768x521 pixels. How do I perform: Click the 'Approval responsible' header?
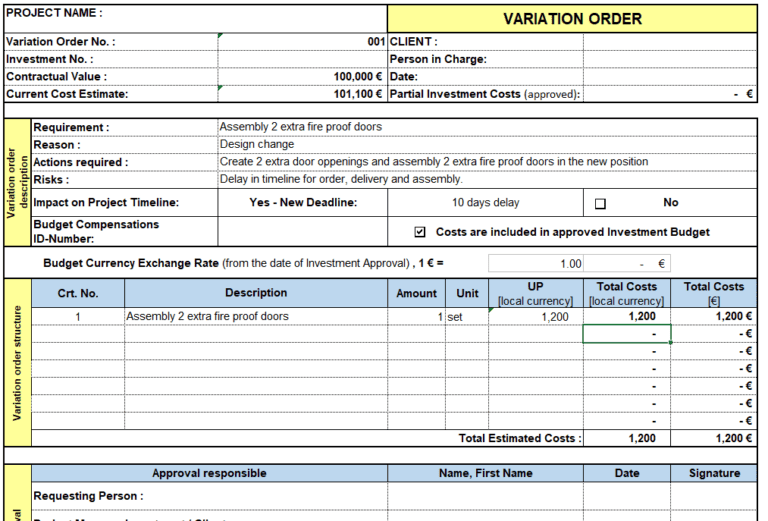(209, 473)
